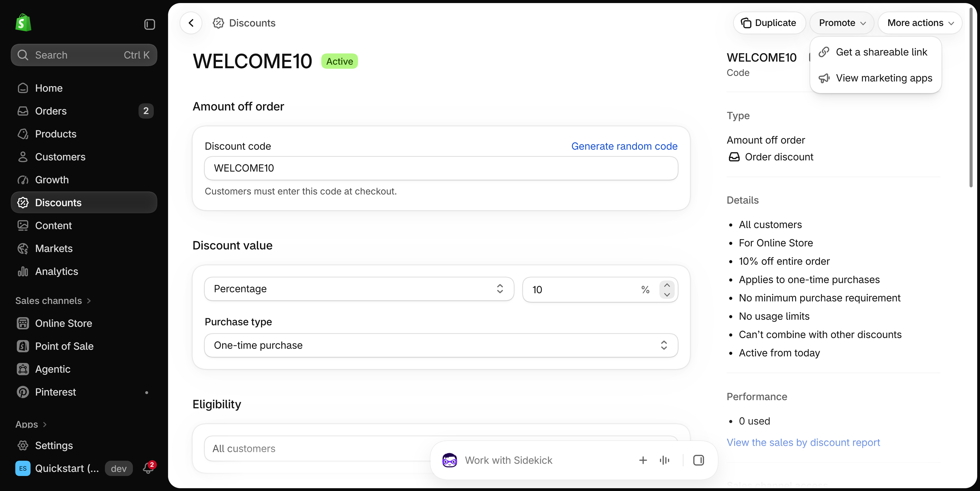Viewport: 980px width, 491px height.
Task: Click the Discount code input field
Action: (441, 168)
